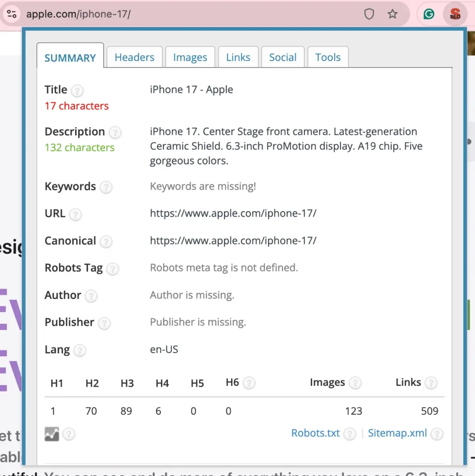Viewport: 475px width, 476px height.
Task: Click 'Robots meta tag is not defined.' text
Action: 224,268
